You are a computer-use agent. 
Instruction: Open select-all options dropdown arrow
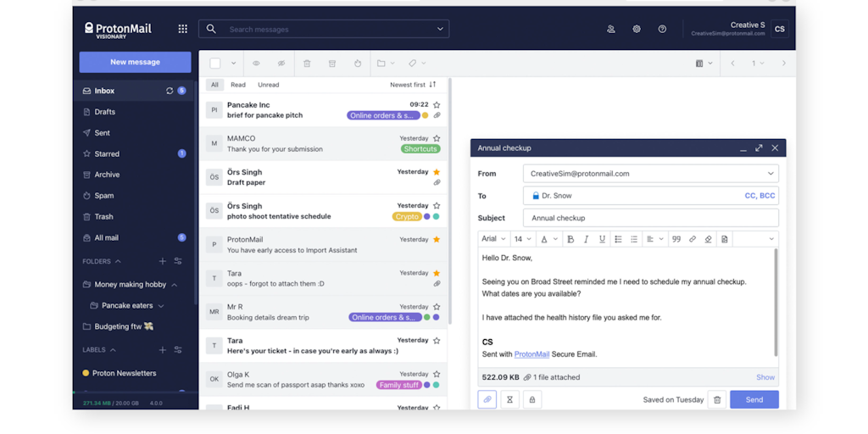[x=233, y=63]
